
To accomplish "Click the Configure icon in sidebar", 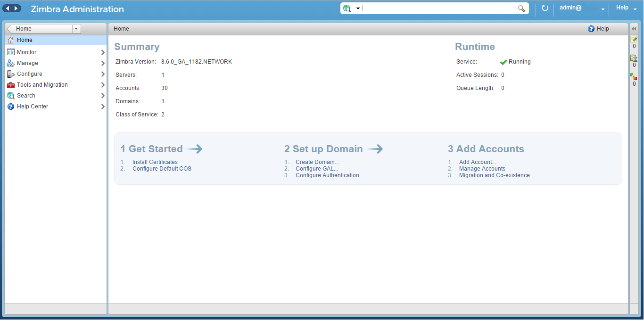I will coord(11,74).
